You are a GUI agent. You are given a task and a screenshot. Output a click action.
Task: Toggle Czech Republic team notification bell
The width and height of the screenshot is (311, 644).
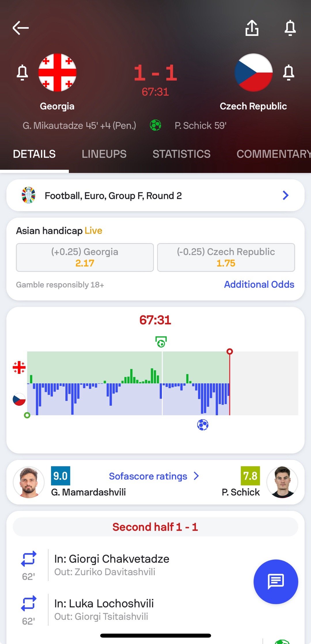tap(289, 73)
